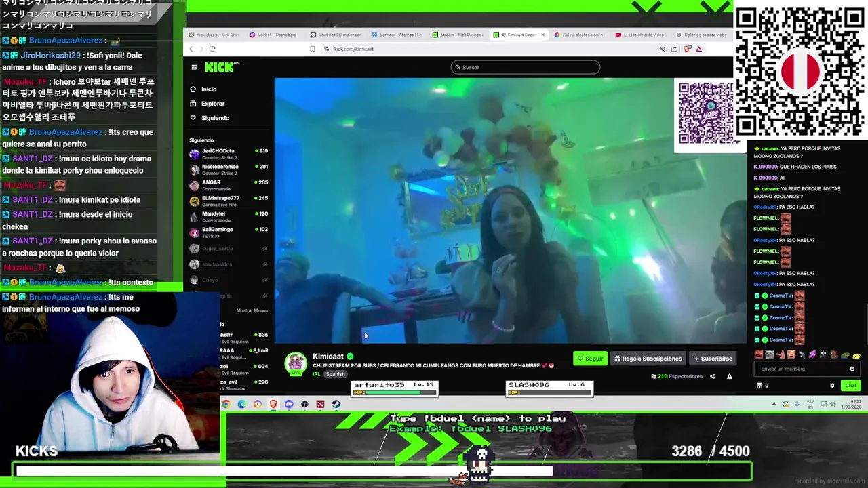868x488 pixels.
Task: Show hidden system tray icons
Action: pyautogui.click(x=774, y=404)
